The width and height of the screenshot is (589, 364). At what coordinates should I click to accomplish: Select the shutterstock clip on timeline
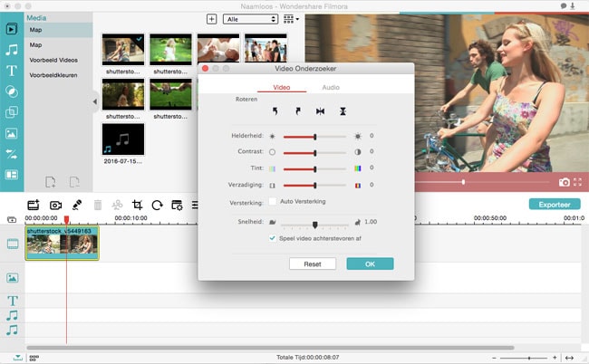62,243
